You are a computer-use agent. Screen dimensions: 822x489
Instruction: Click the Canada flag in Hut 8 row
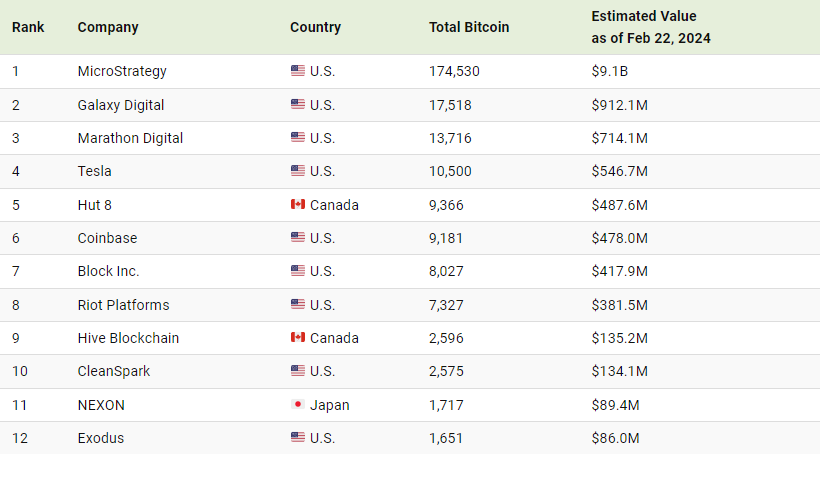(x=297, y=205)
